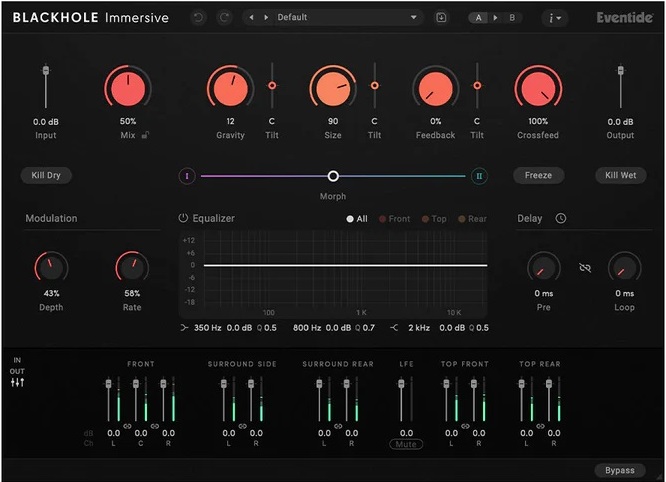Toggle the delay link icon
Screen dimensions: 666x482
585,268
